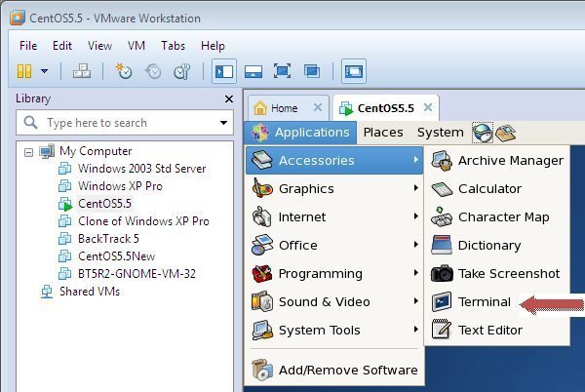Open Text Editor
The height and width of the screenshot is (392, 585).
(x=497, y=331)
